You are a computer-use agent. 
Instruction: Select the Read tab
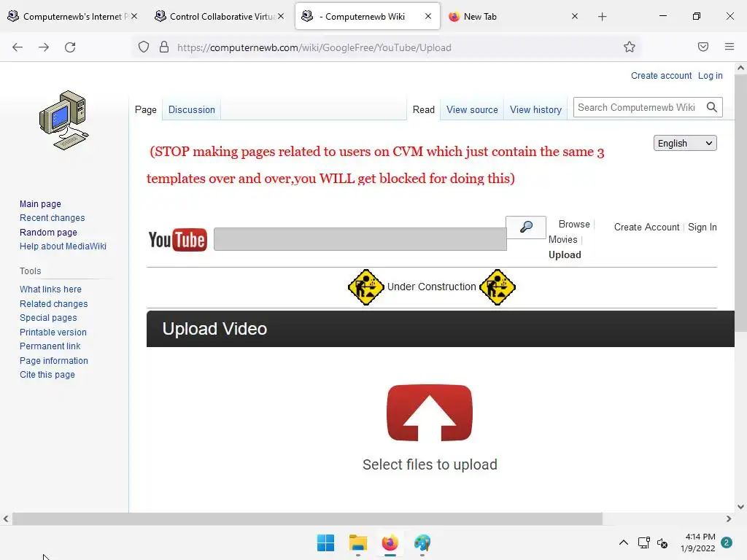point(424,109)
